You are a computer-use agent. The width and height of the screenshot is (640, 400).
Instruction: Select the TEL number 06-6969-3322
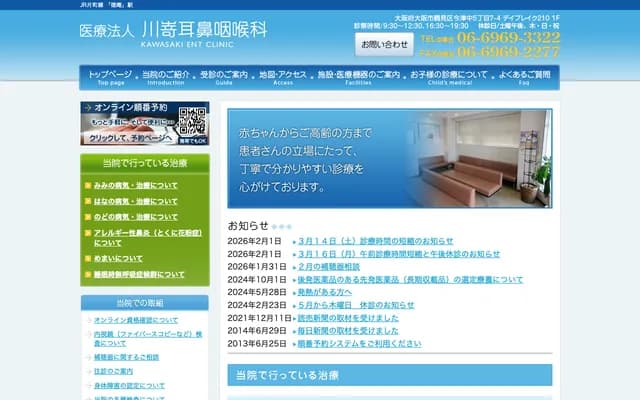[508, 38]
